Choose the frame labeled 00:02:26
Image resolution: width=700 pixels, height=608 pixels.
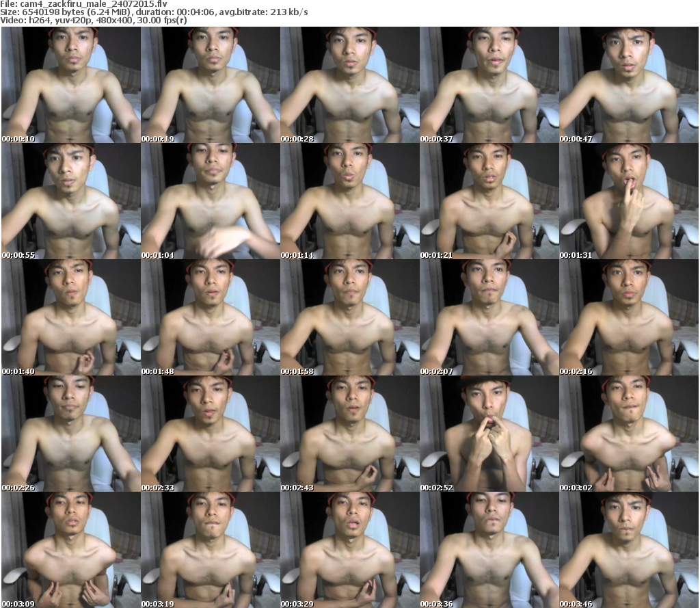pos(71,434)
